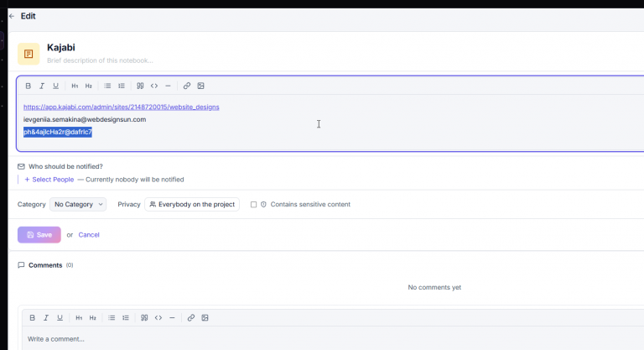Click the sensitive content info icon

pos(263,205)
